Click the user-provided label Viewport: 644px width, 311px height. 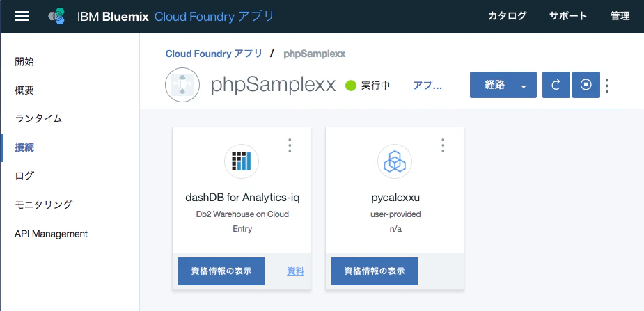point(395,214)
